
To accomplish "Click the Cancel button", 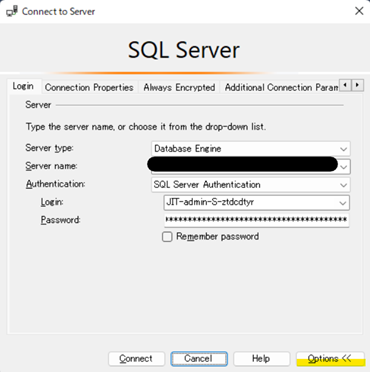I will tap(199, 359).
